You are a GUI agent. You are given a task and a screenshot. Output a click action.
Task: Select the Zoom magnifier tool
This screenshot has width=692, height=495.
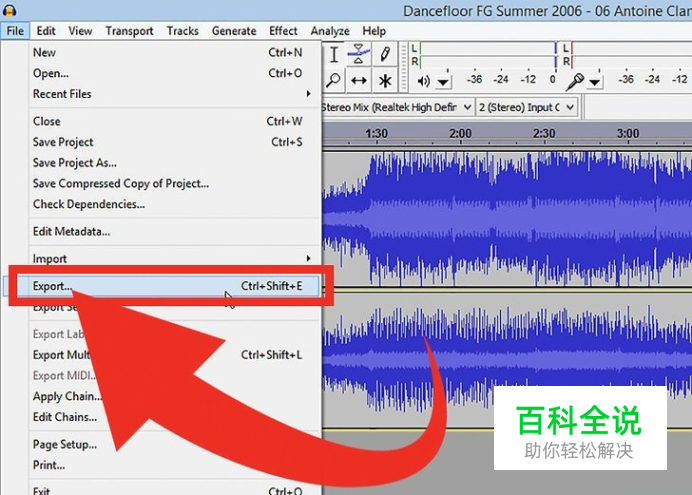point(334,81)
